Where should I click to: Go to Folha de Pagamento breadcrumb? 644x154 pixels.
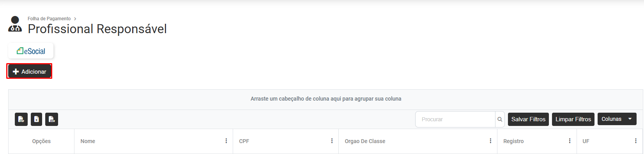[x=49, y=19]
